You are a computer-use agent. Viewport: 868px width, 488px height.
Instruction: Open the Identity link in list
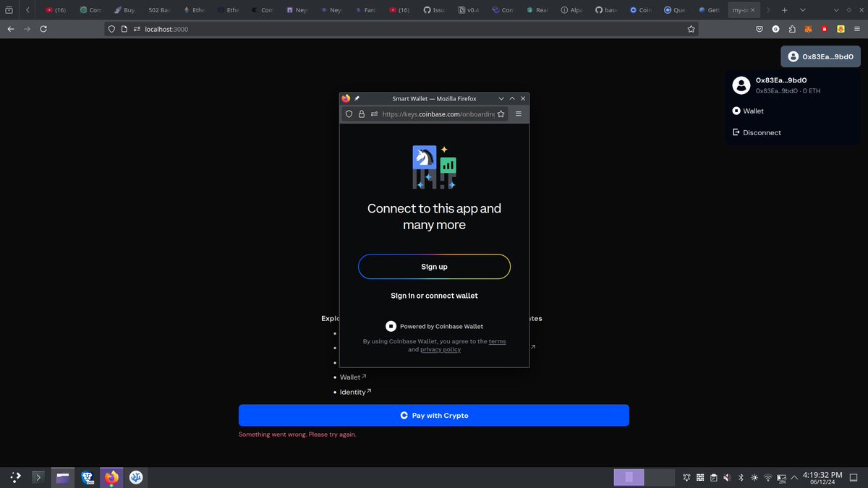tap(356, 392)
